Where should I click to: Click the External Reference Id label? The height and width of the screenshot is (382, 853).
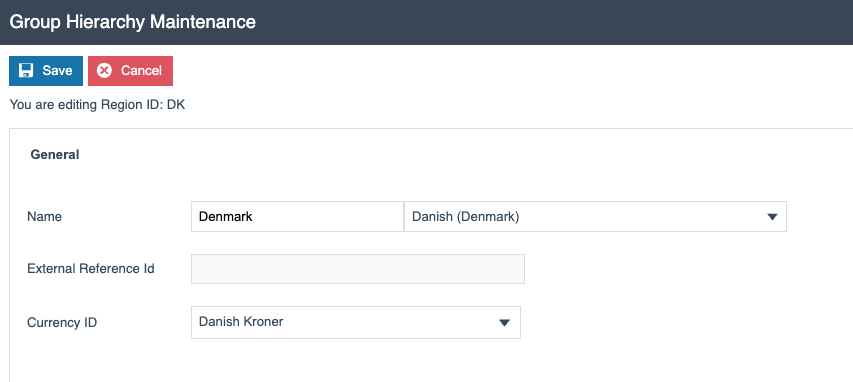point(91,269)
